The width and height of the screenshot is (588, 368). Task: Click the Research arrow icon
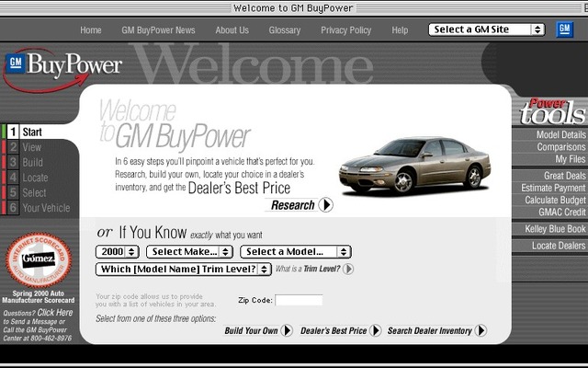click(325, 205)
